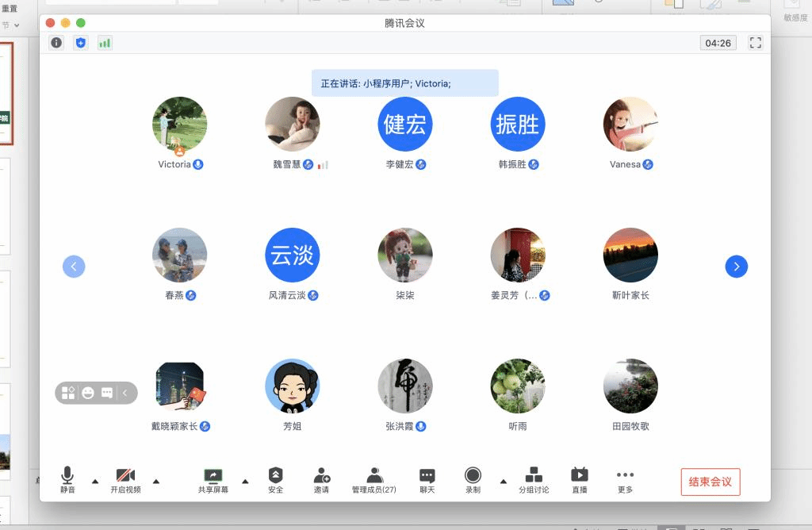
Task: Open the Chat (聊天) panel
Action: (427, 479)
